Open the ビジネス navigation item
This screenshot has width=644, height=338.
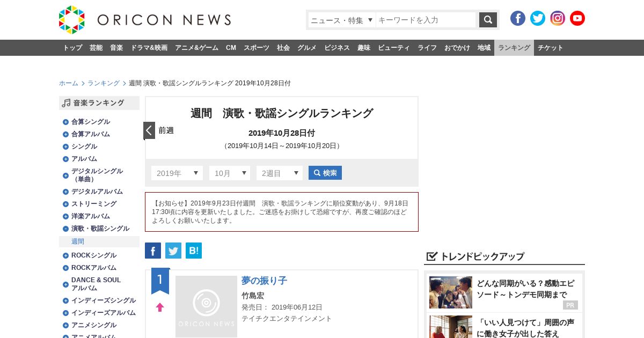pos(337,48)
